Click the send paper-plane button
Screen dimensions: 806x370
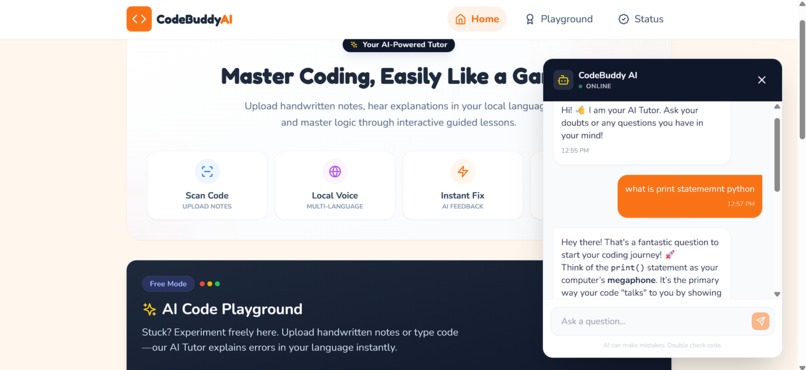click(761, 321)
